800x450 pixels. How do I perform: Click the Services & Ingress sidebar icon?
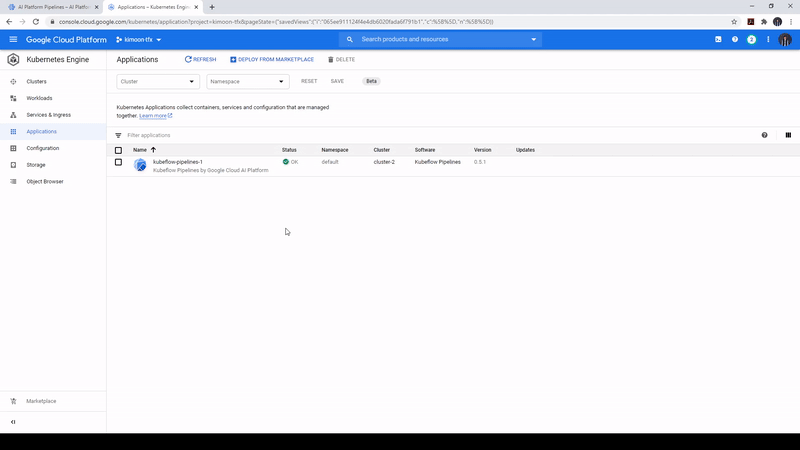coord(13,115)
